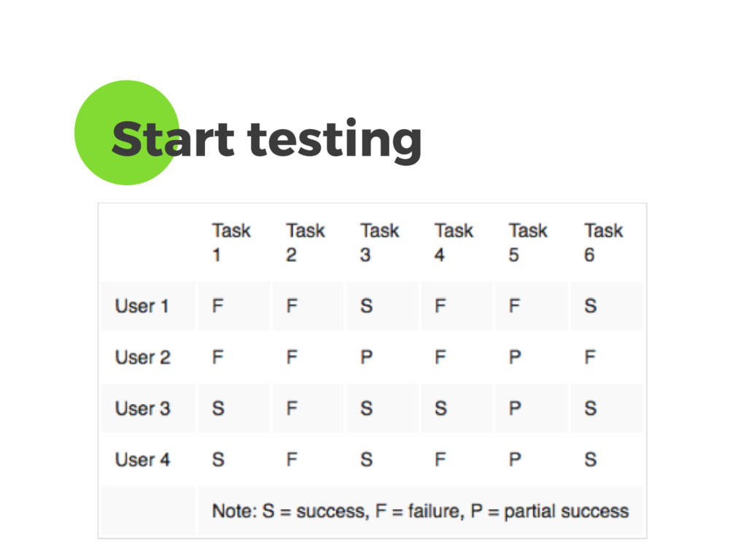Select User 4's Task 1 result cell

click(x=218, y=460)
